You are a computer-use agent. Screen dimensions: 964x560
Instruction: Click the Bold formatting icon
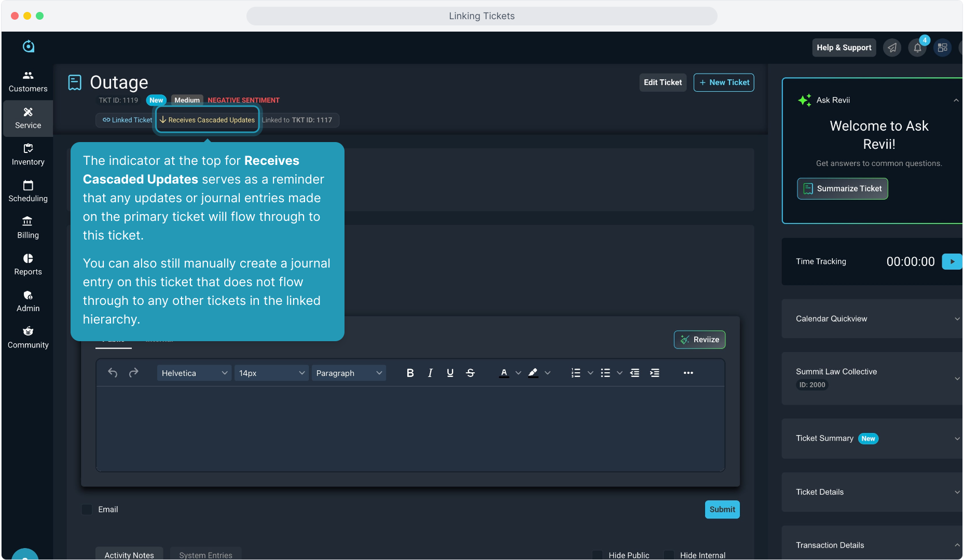click(x=410, y=373)
